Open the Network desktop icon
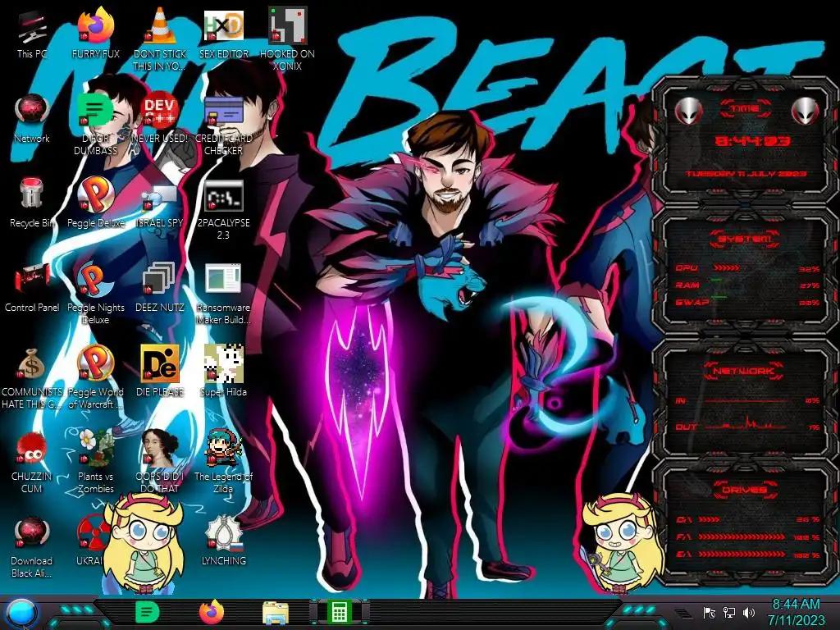The width and height of the screenshot is (840, 630). [x=32, y=118]
